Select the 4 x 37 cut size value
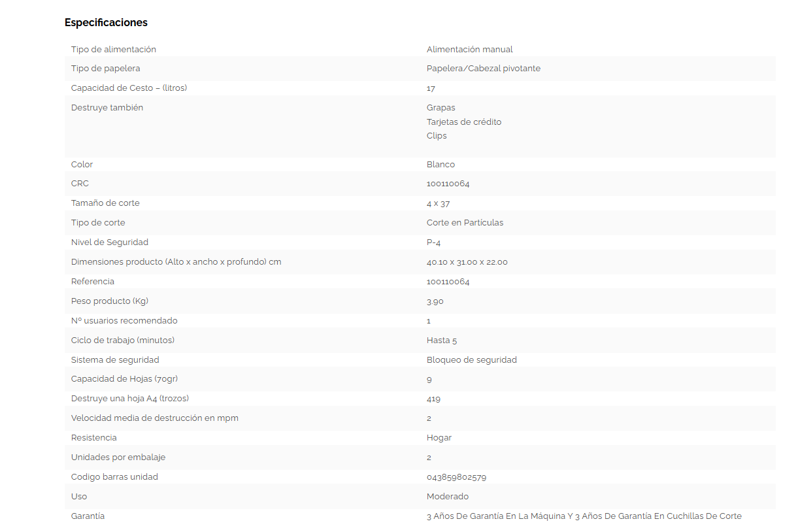 click(x=438, y=203)
